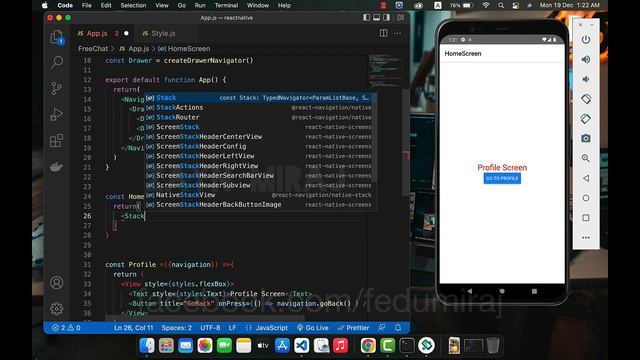Click Back triangle in emulator side toolbar
640x360 pixels.
(x=585, y=178)
